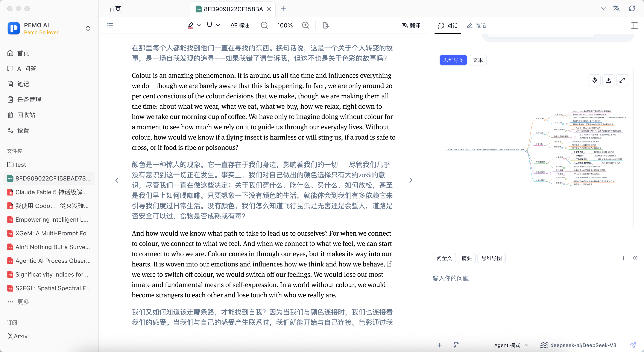Expand the highlighter color dropdown arrow
644x352 pixels.
pos(199,25)
